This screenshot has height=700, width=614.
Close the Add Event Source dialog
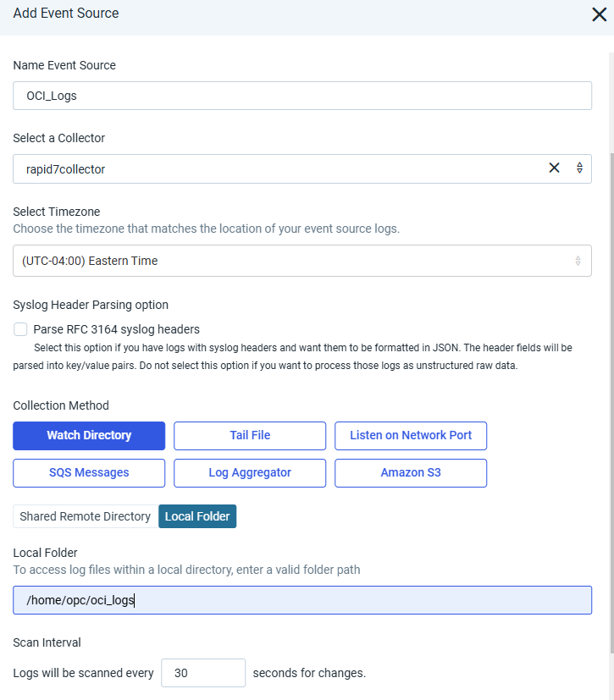(x=599, y=14)
